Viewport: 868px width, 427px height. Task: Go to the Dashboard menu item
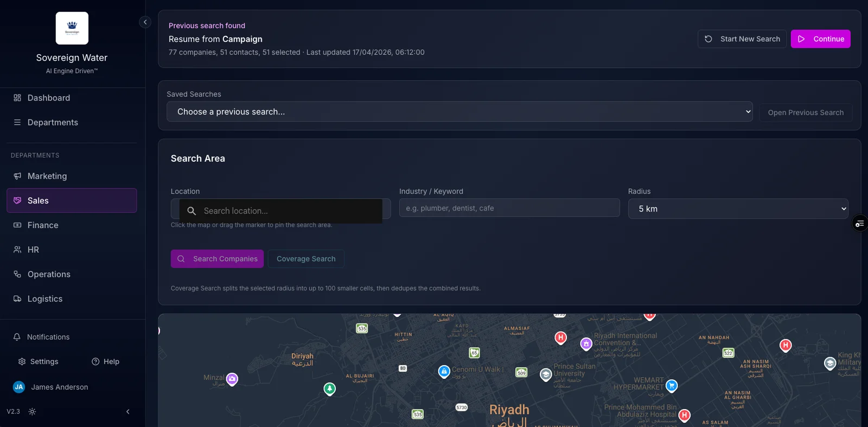tap(49, 98)
